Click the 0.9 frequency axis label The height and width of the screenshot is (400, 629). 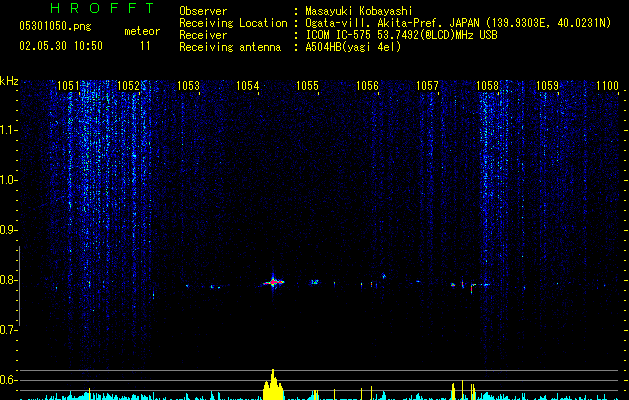pyautogui.click(x=8, y=230)
